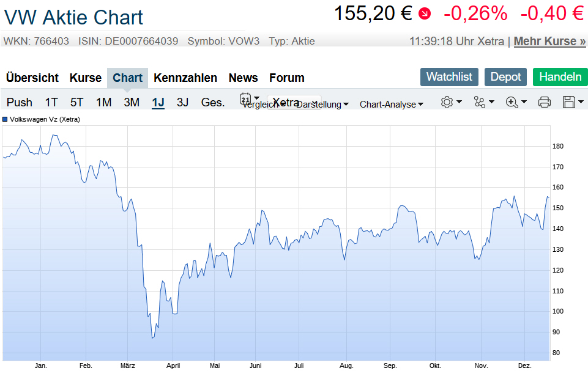Expand the Darstellung dropdown
This screenshot has width=588, height=371.
point(322,105)
